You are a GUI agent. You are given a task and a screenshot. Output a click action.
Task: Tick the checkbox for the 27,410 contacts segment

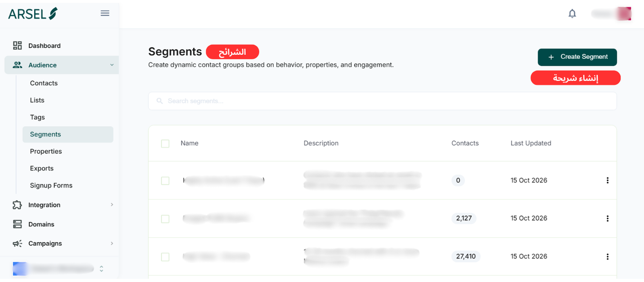pos(165,257)
